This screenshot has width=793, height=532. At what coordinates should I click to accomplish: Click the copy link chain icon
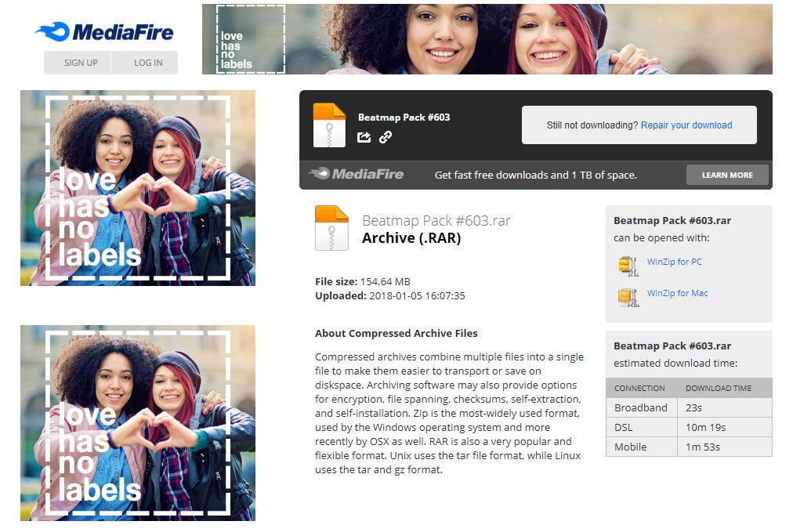coord(386,137)
